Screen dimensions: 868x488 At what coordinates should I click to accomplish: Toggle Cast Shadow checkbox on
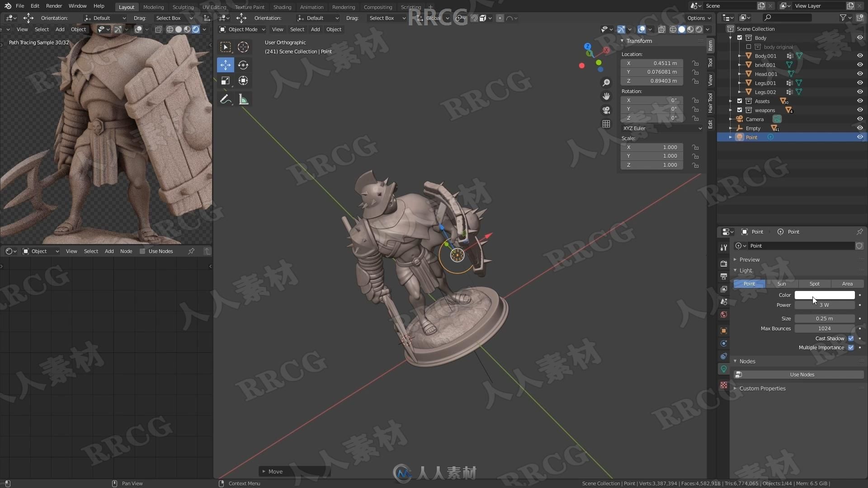(x=851, y=338)
